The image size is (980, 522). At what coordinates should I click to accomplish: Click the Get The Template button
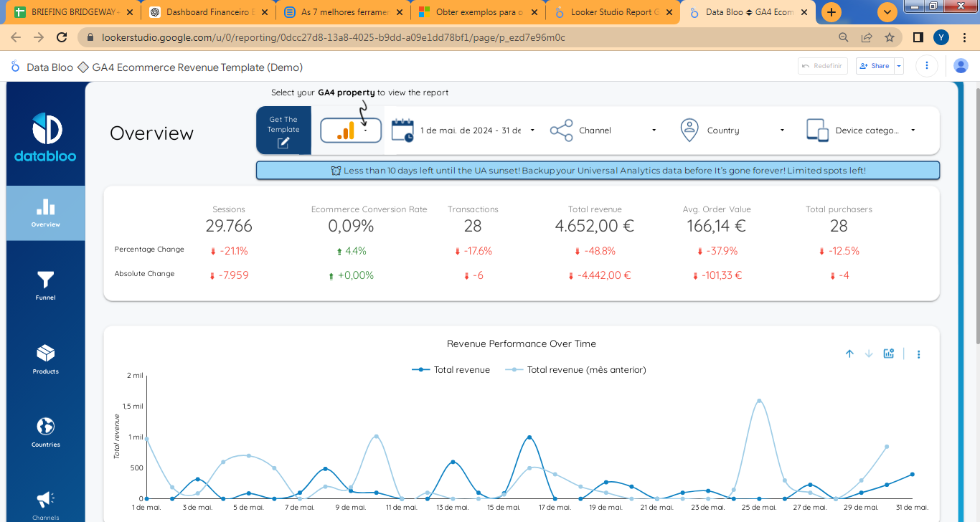283,130
